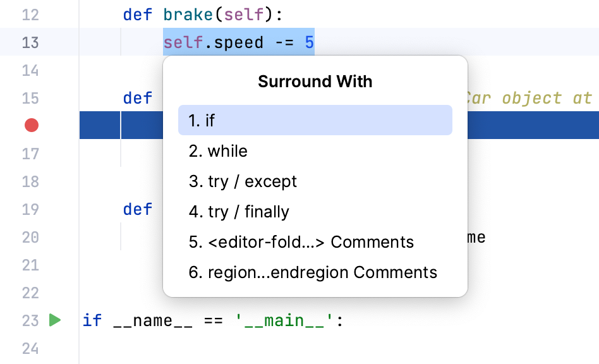The image size is (599, 364).
Task: Toggle a breakpoint on line 13's gutter
Action: tap(31, 42)
